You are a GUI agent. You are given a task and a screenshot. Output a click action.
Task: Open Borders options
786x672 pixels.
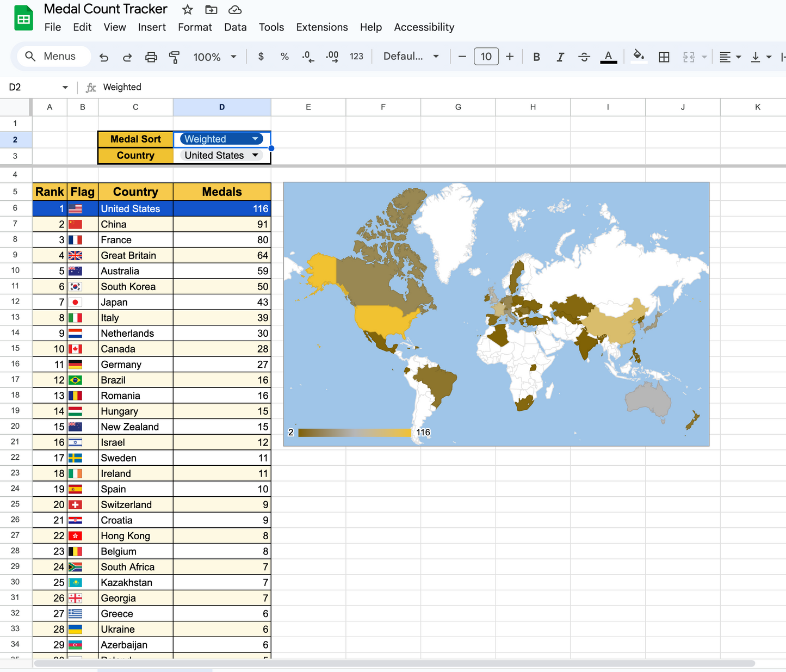pyautogui.click(x=664, y=56)
